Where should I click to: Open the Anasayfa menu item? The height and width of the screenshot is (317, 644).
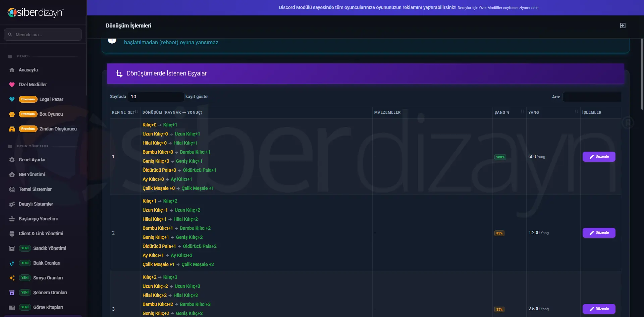coord(28,70)
